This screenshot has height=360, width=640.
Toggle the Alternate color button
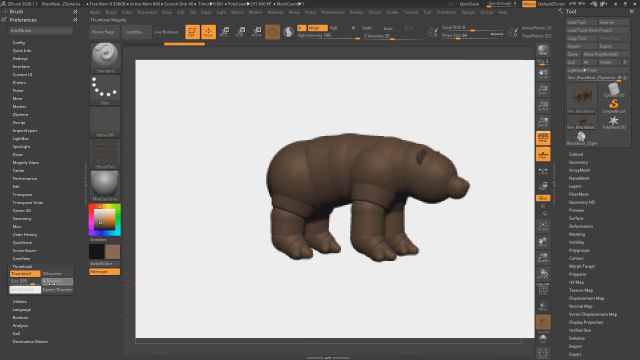pyautogui.click(x=104, y=271)
